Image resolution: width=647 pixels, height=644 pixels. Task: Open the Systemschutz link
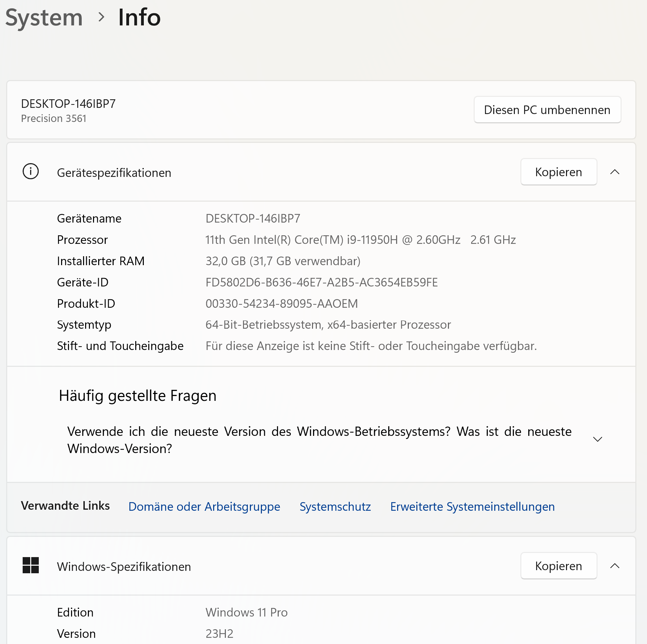point(335,507)
